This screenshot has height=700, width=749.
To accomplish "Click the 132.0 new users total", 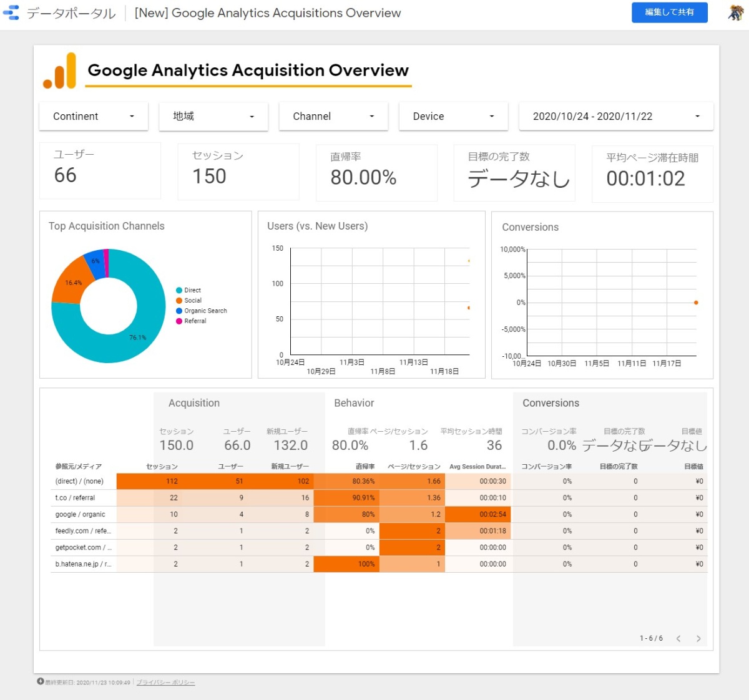I will coord(291,445).
